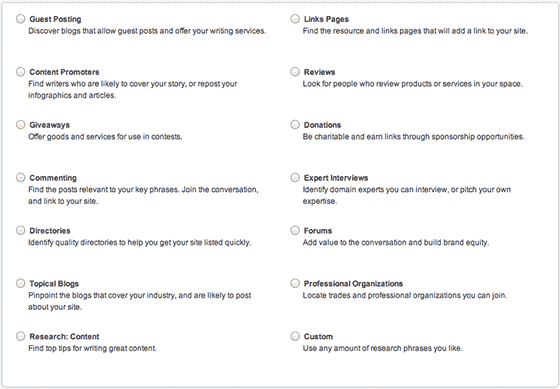Select the Content Promoters radio button
The height and width of the screenshot is (389, 560).
[21, 71]
